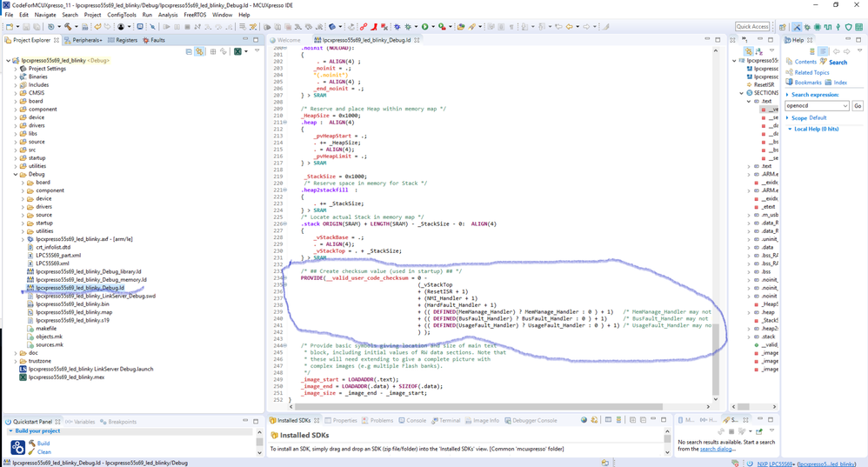Switch to the Faults tab
The width and height of the screenshot is (868, 467).
click(154, 40)
